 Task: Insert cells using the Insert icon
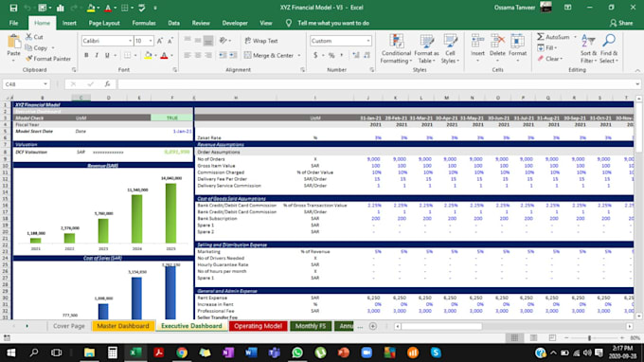(477, 42)
